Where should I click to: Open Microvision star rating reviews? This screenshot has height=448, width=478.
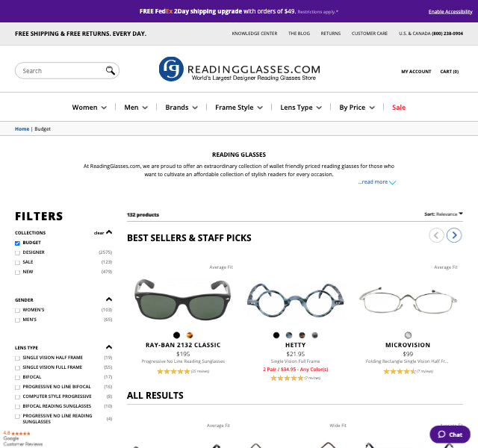[400, 371]
